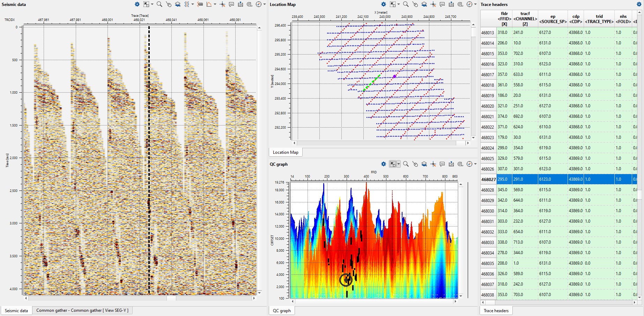644x316 pixels.
Task: Click the spectrum graph icon in Seismic data toolbar
Action: (209, 4)
